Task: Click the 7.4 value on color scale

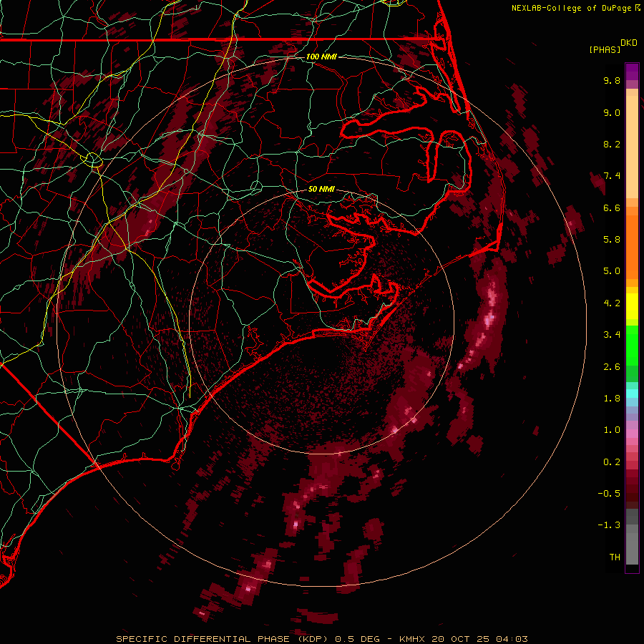Action: click(612, 176)
